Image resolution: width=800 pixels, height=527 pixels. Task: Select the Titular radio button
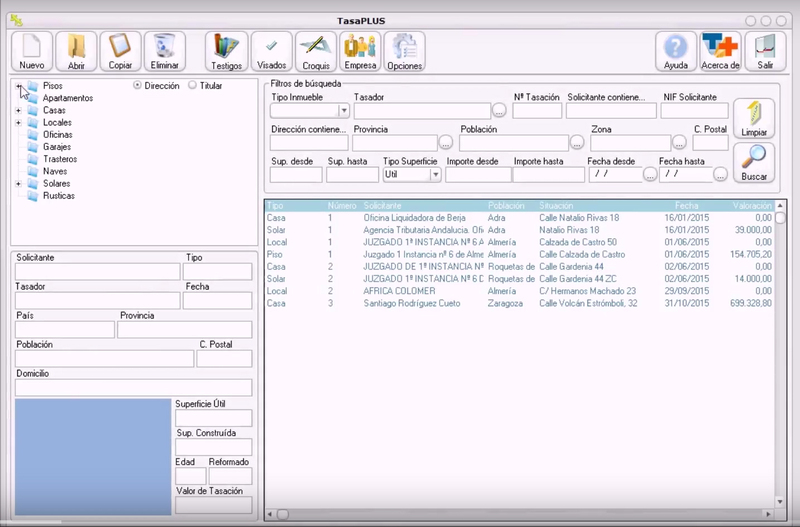coord(193,86)
